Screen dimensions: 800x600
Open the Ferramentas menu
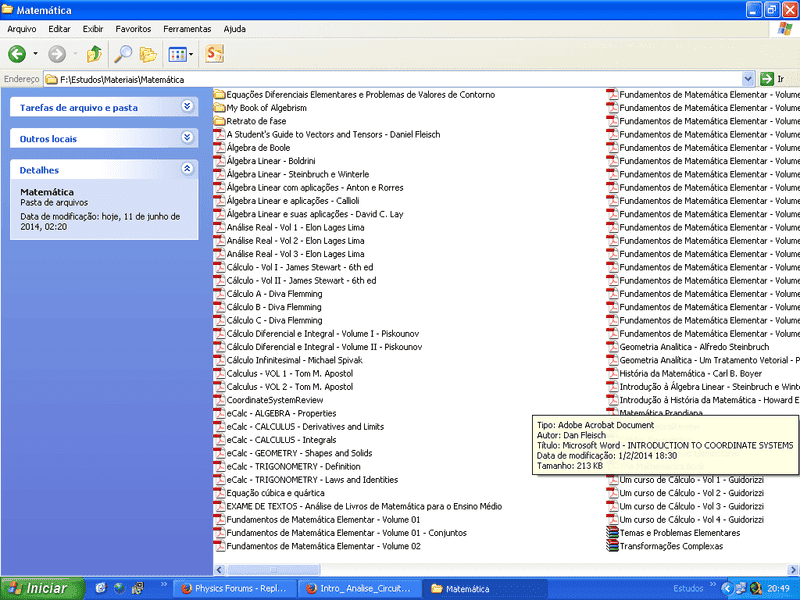(187, 29)
